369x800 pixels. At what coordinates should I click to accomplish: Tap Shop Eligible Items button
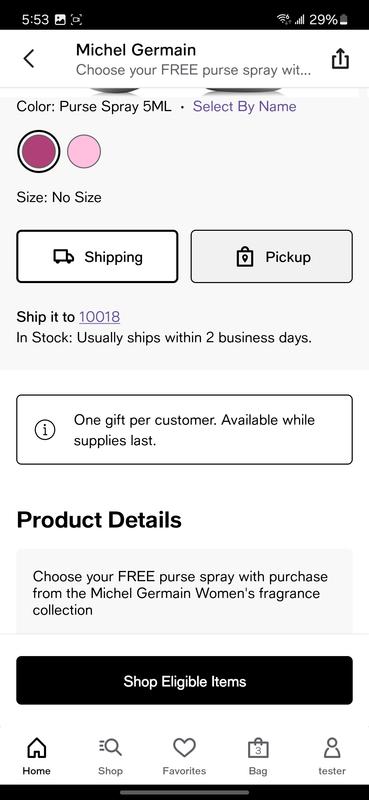[184, 681]
